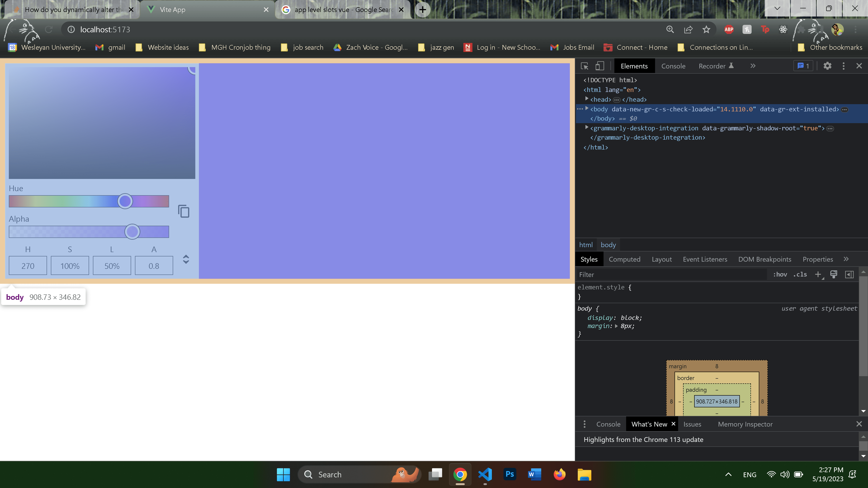This screenshot has height=488, width=868.
Task: Click the Hue slider handle
Action: click(x=125, y=201)
